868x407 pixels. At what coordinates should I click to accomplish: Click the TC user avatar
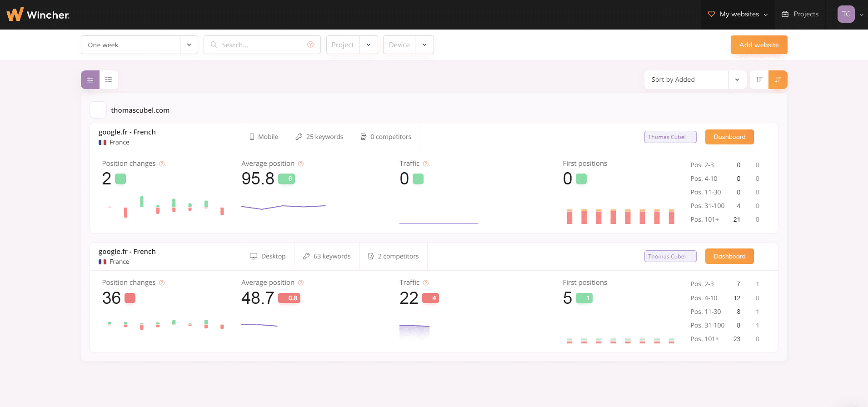point(846,14)
